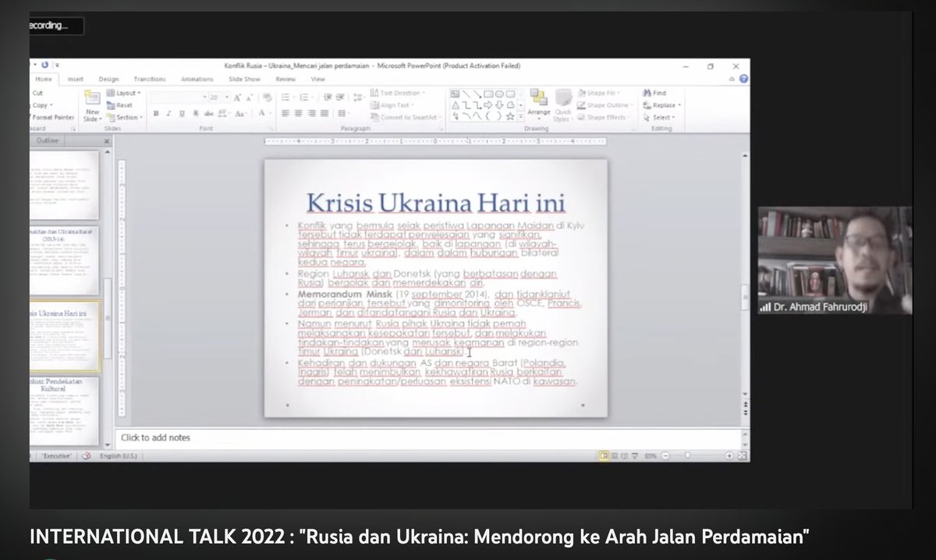
Task: Open the Home ribbon tab
Action: tap(43, 79)
